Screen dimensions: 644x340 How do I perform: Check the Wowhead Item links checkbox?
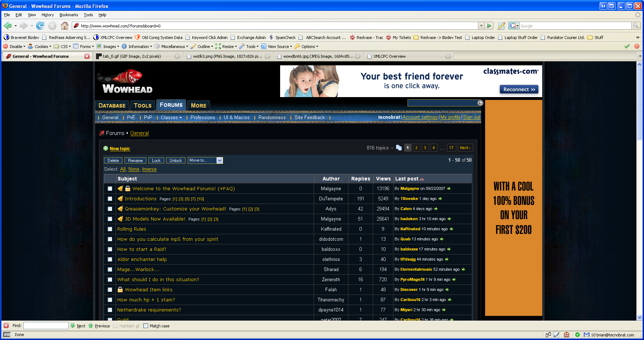pos(110,289)
